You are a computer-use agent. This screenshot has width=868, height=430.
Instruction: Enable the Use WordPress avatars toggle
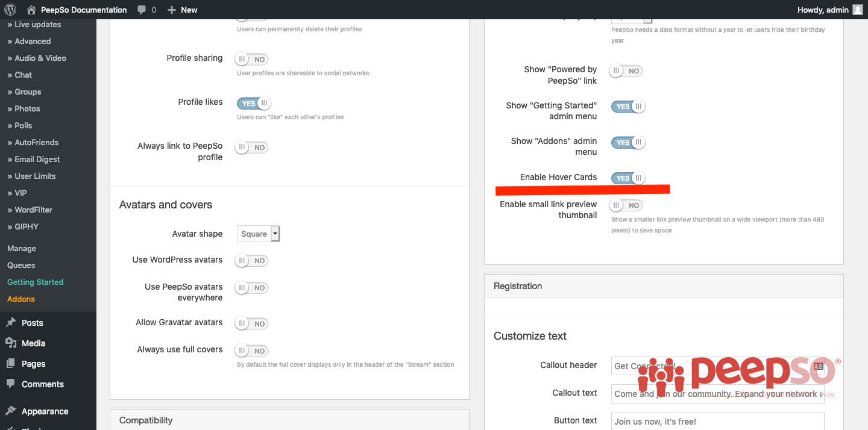(x=251, y=261)
